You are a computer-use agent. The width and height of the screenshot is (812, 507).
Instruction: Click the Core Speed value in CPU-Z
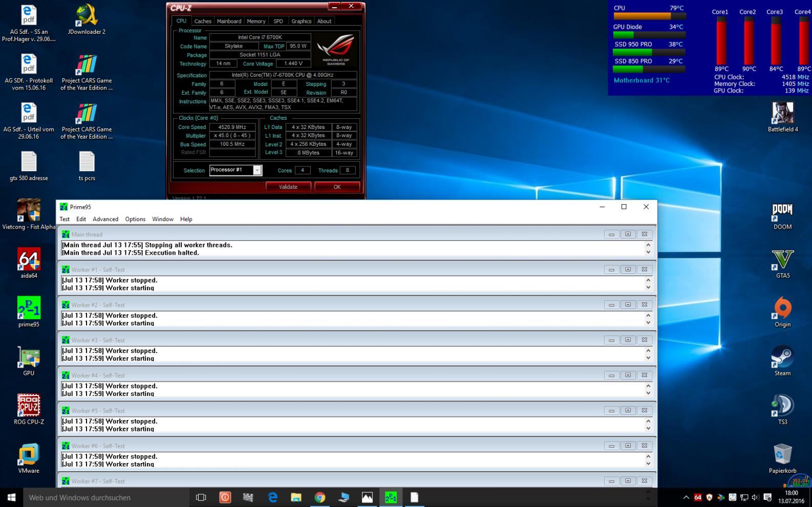[232, 127]
